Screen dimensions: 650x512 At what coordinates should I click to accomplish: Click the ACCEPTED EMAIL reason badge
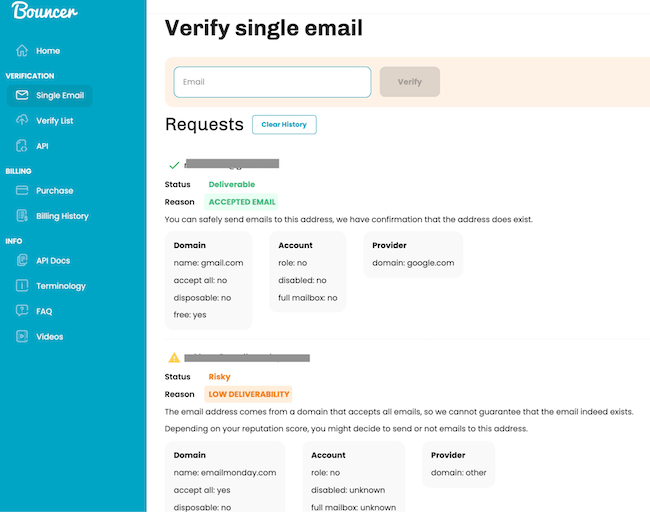pos(242,202)
